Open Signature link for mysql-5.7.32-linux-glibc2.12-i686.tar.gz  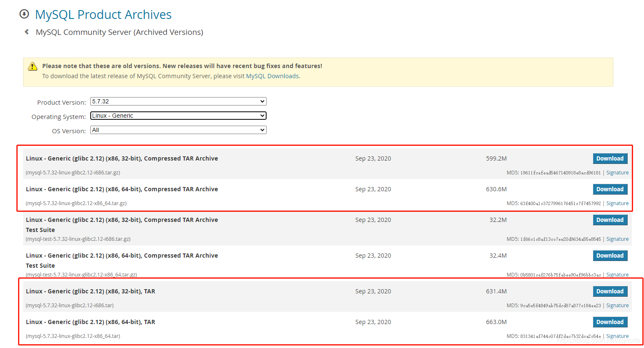click(617, 173)
